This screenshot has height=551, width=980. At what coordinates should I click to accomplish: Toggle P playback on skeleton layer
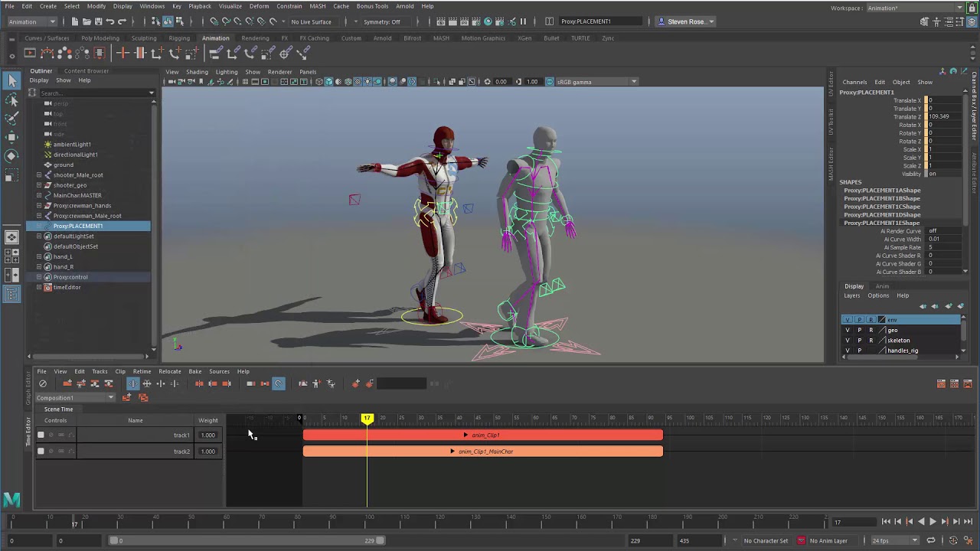(x=859, y=341)
